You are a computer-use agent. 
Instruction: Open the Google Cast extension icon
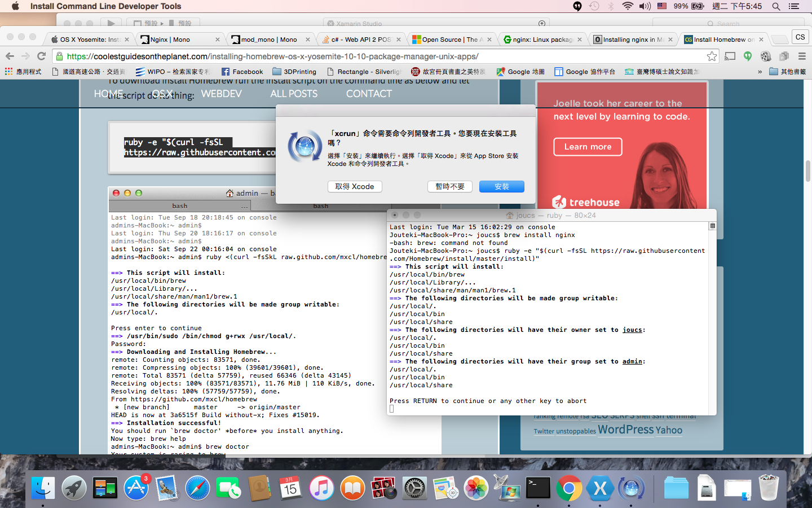(x=730, y=56)
